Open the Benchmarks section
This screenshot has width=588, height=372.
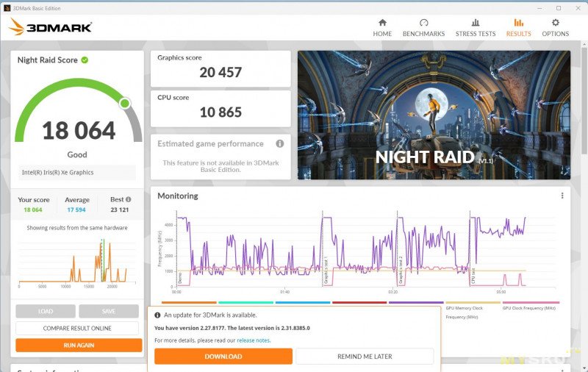[424, 28]
